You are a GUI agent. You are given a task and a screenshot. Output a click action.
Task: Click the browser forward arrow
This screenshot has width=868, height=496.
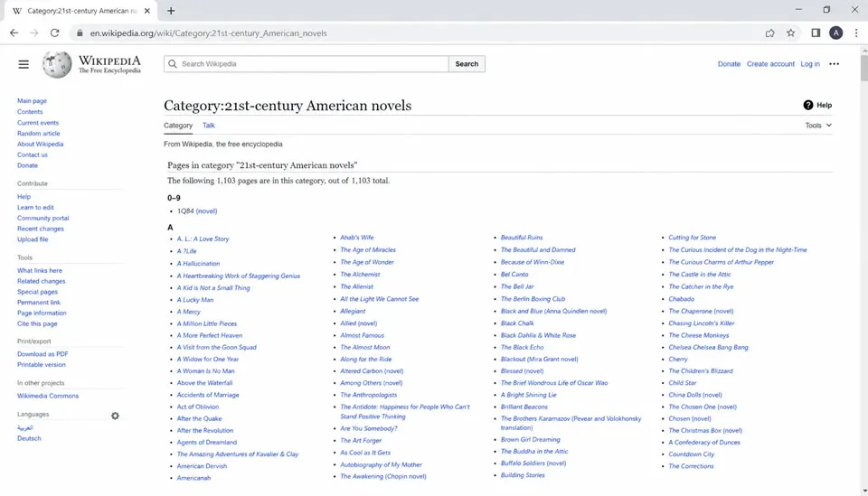click(x=34, y=33)
